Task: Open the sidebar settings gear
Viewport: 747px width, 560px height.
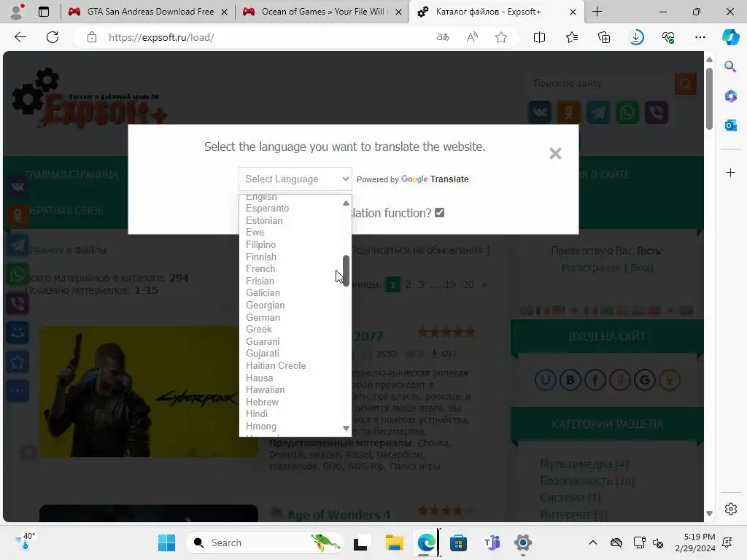Action: pyautogui.click(x=730, y=509)
